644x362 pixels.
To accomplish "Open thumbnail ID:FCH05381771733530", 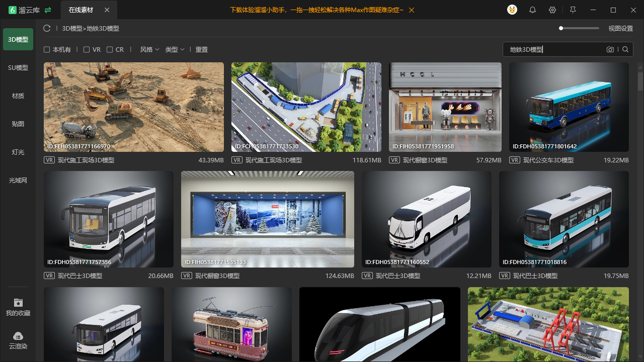I will [x=306, y=107].
